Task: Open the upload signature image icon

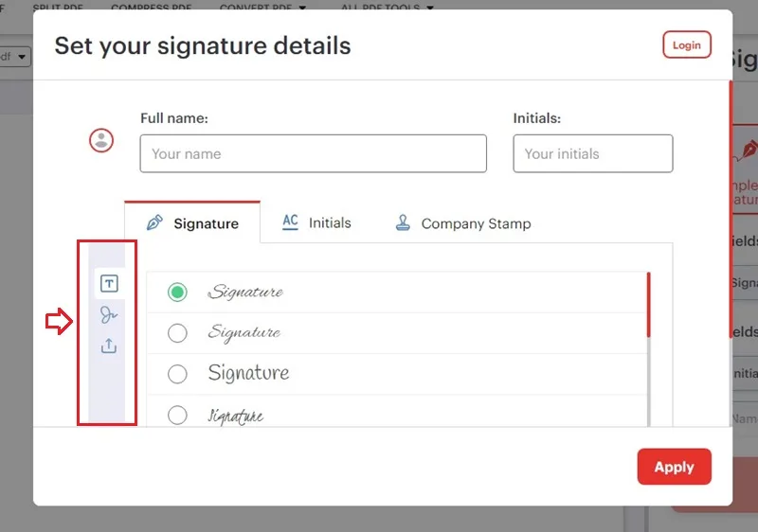Action: coord(109,346)
